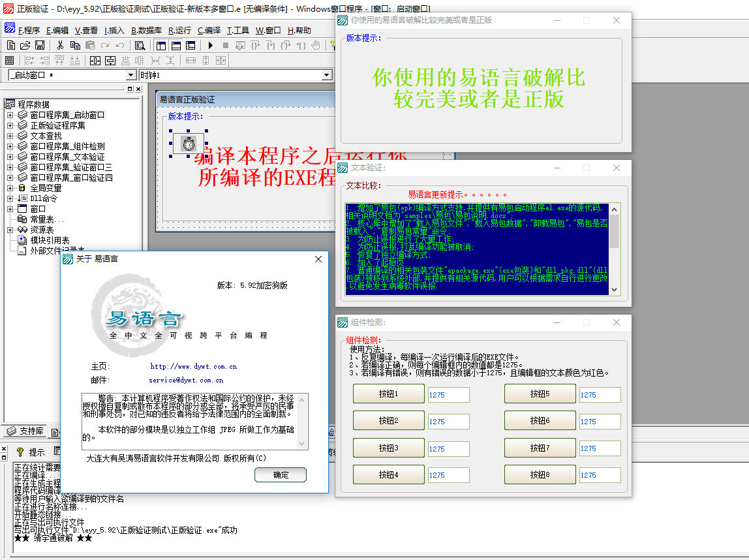Click the center vertically alignment icon

point(110,61)
